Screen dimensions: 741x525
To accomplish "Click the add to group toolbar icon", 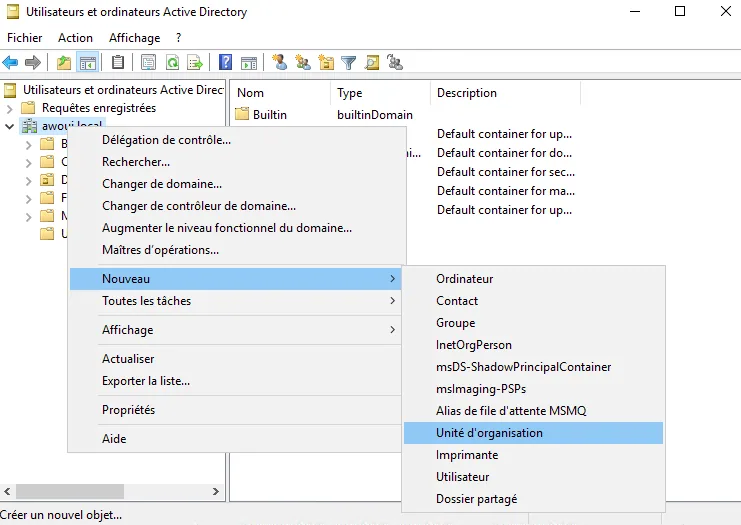I will coord(395,62).
